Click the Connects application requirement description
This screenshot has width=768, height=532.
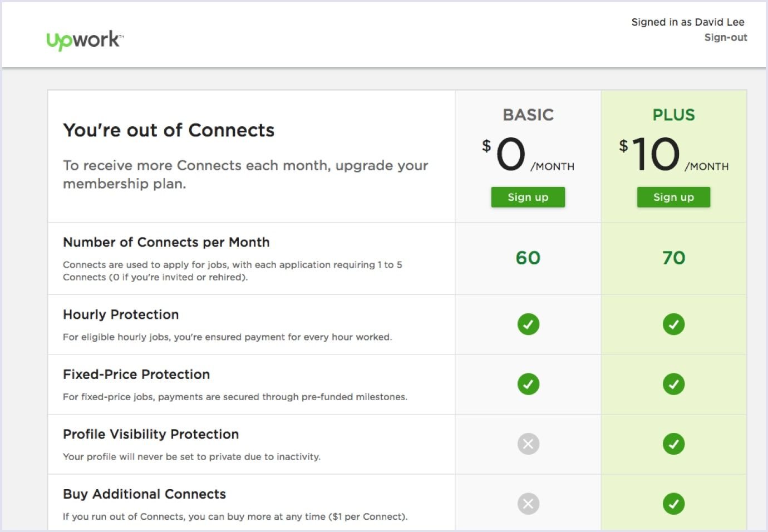tap(233, 271)
